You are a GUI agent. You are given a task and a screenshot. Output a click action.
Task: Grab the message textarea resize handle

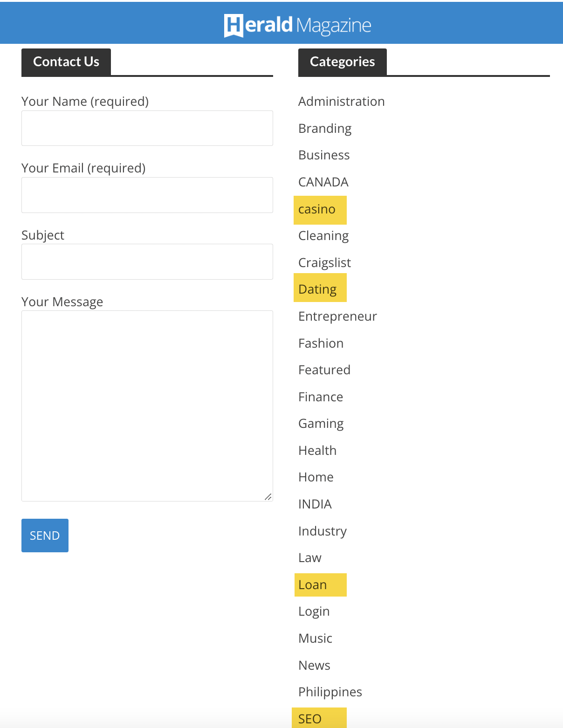268,497
